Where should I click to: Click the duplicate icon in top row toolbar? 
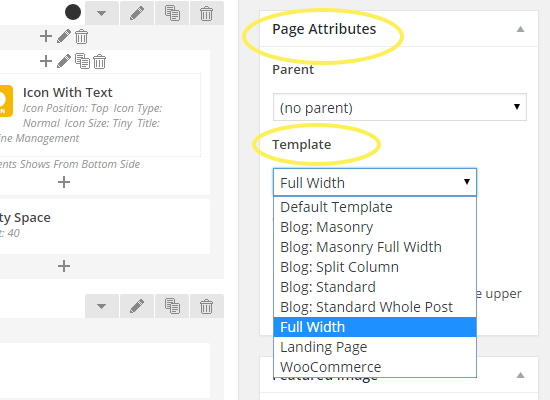172,13
